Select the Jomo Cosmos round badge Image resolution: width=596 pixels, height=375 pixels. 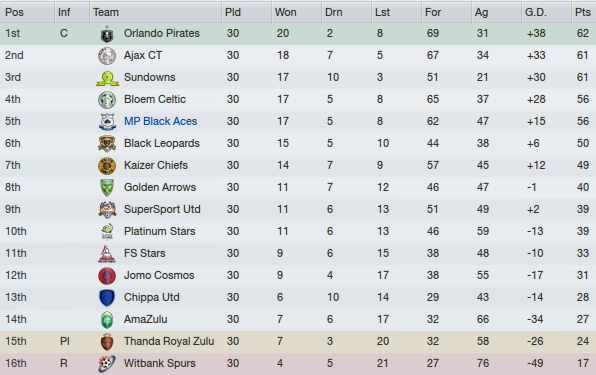tap(107, 276)
